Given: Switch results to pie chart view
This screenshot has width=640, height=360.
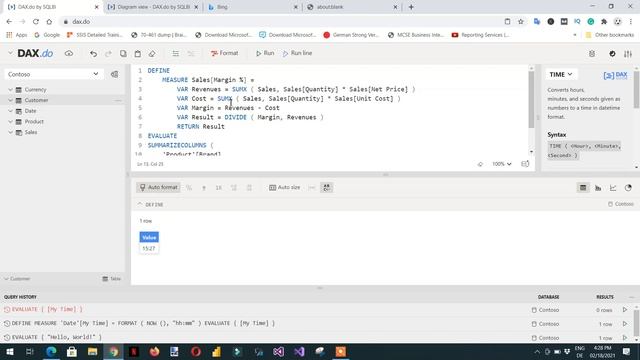Looking at the screenshot, I should [x=628, y=188].
